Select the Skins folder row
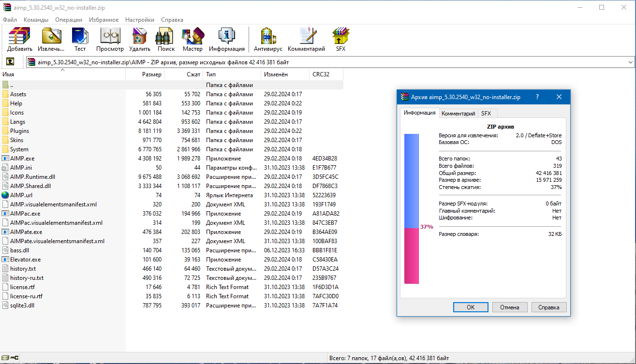 click(x=172, y=140)
